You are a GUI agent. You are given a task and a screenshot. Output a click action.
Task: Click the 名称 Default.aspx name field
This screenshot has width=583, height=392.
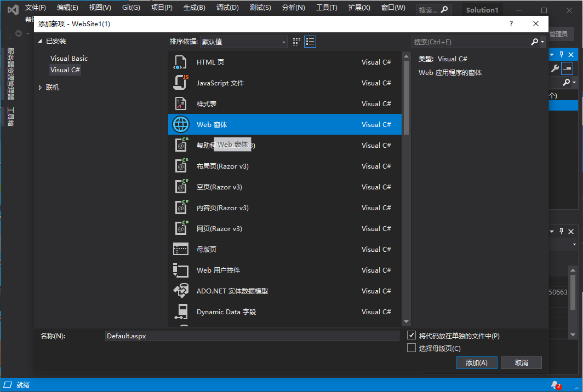(x=252, y=336)
